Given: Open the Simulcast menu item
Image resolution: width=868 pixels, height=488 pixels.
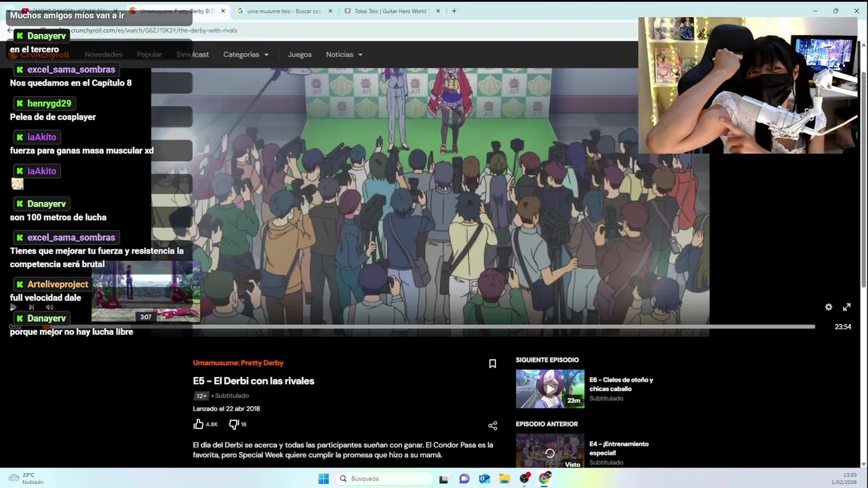Looking at the screenshot, I should coord(193,54).
